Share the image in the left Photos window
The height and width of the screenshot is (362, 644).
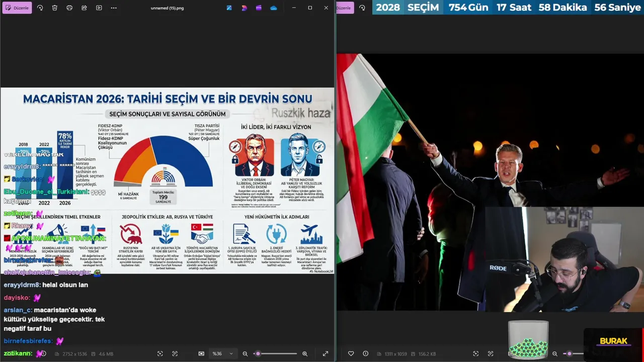click(84, 8)
